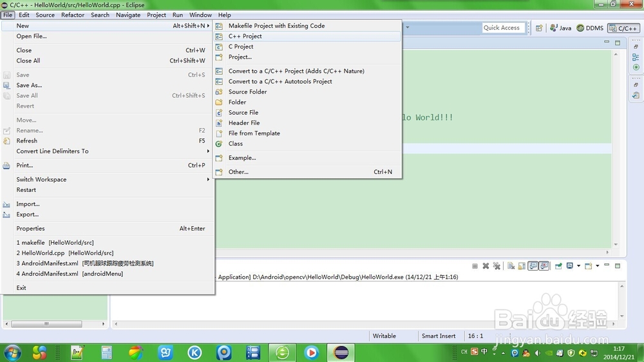644x362 pixels.
Task: Click toolbar dropdown arrow left of Quick Access
Action: [x=408, y=28]
